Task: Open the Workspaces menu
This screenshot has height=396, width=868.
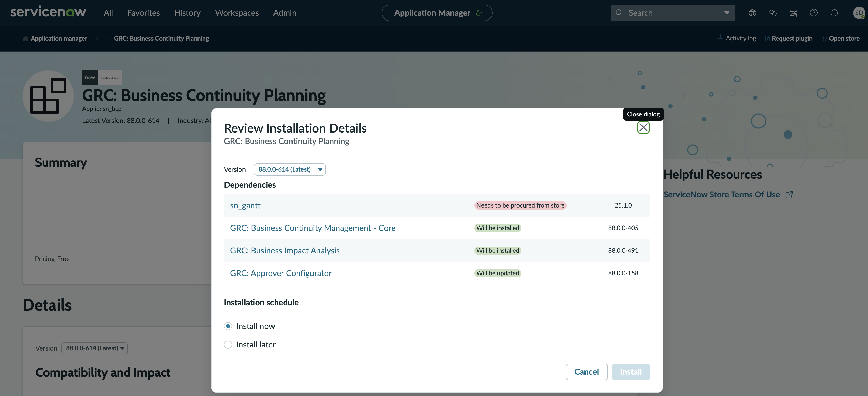Action: [x=237, y=13]
